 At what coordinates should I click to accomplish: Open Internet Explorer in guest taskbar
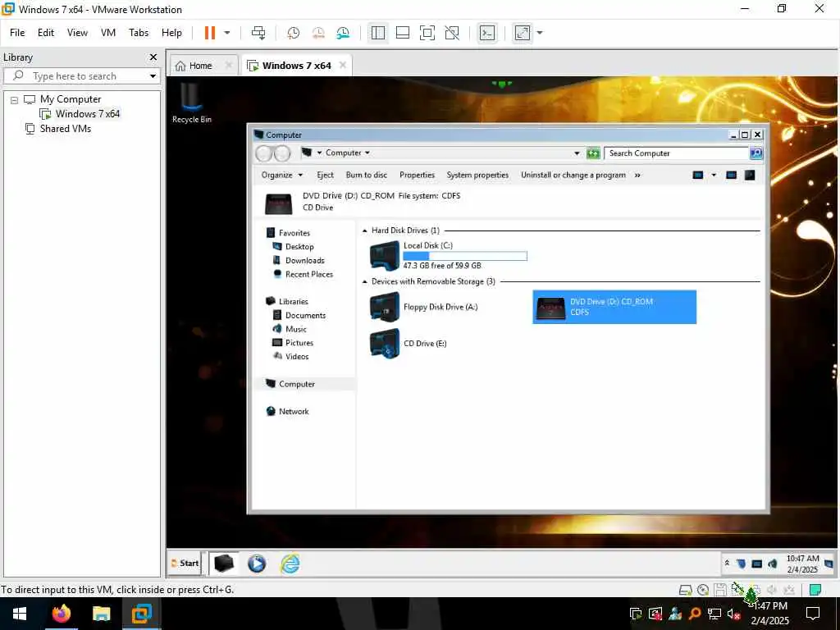tap(290, 564)
